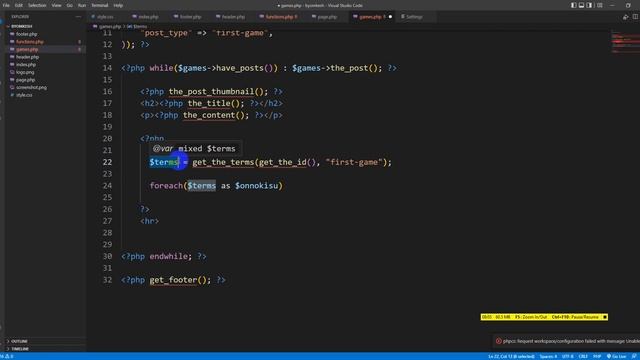Click the get_the_terms function call on line 22
This screenshot has width=640, height=360.
tap(223, 162)
